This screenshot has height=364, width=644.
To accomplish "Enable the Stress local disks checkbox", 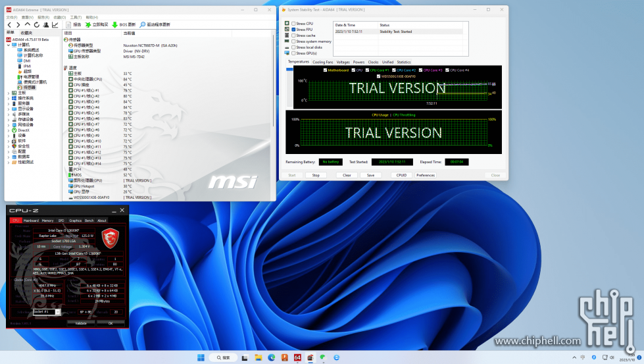I will coord(293,47).
